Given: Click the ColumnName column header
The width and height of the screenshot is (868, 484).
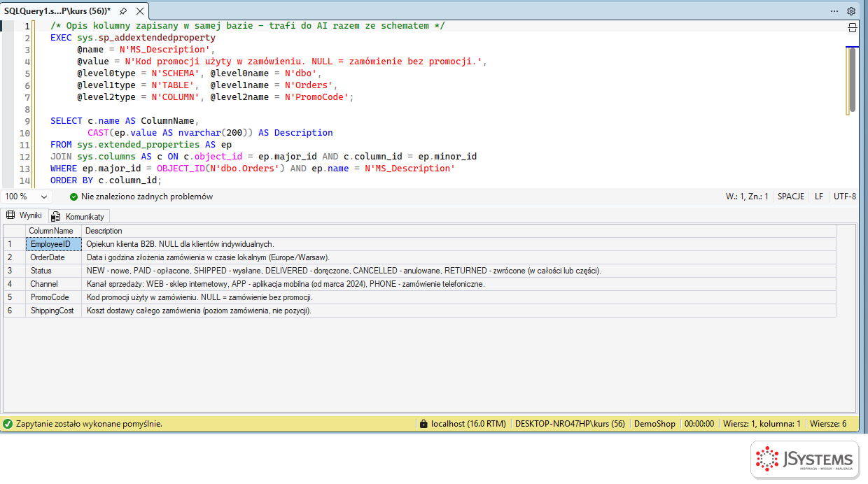Looking at the screenshot, I should pyautogui.click(x=53, y=231).
